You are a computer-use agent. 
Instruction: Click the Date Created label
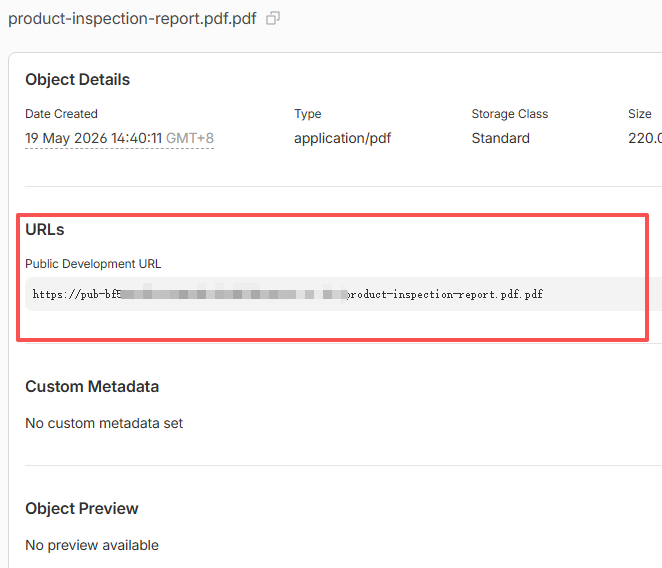point(61,114)
